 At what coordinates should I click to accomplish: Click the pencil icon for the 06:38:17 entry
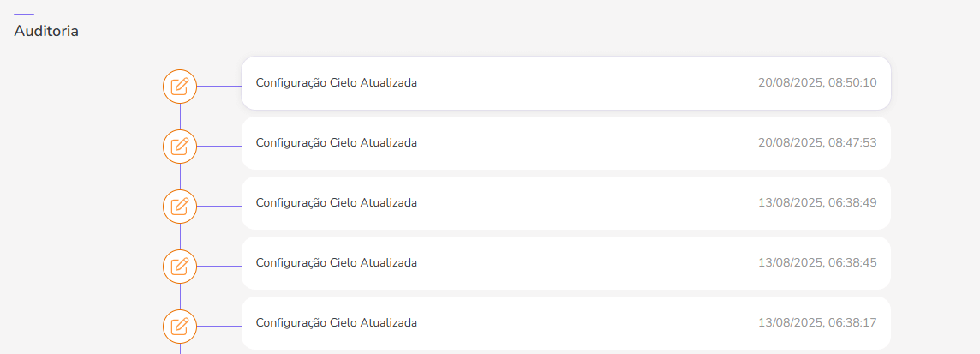pyautogui.click(x=180, y=326)
